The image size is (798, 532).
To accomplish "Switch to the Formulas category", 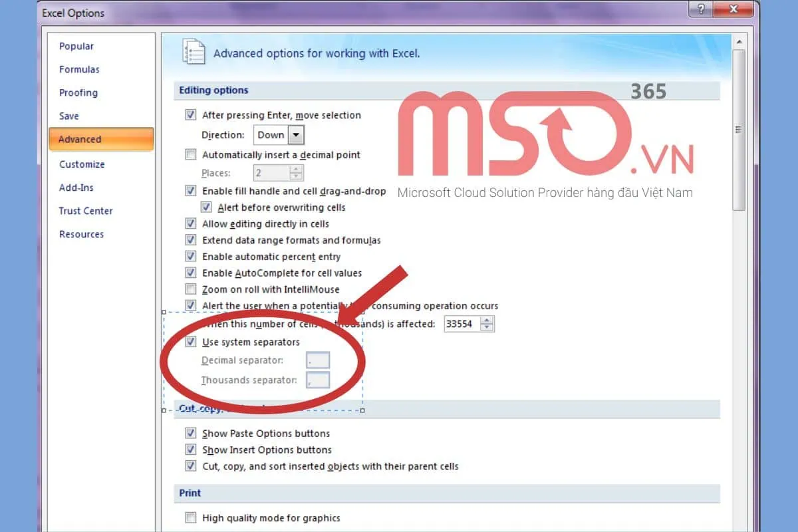I will click(79, 70).
